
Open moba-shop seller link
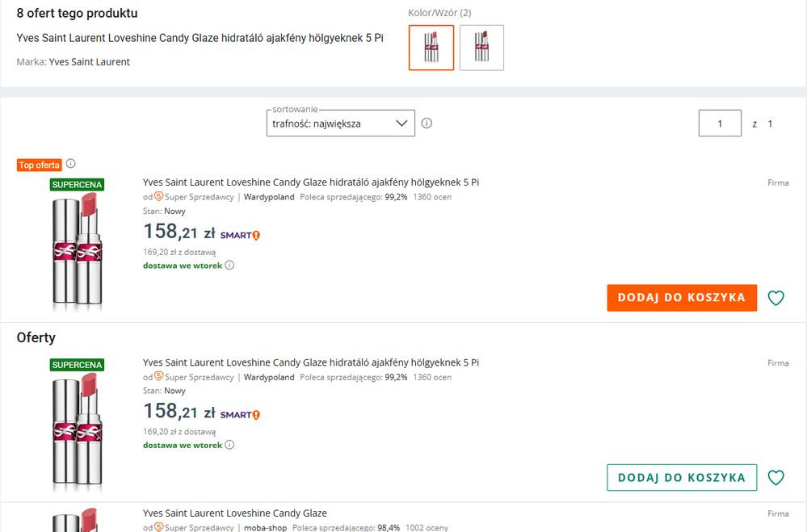[x=265, y=528]
